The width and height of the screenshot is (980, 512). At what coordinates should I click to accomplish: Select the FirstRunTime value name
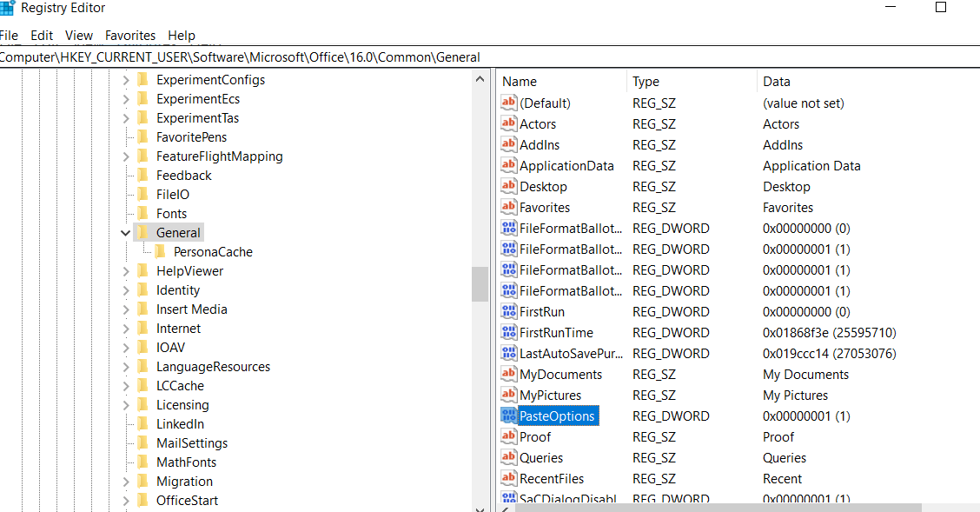556,333
